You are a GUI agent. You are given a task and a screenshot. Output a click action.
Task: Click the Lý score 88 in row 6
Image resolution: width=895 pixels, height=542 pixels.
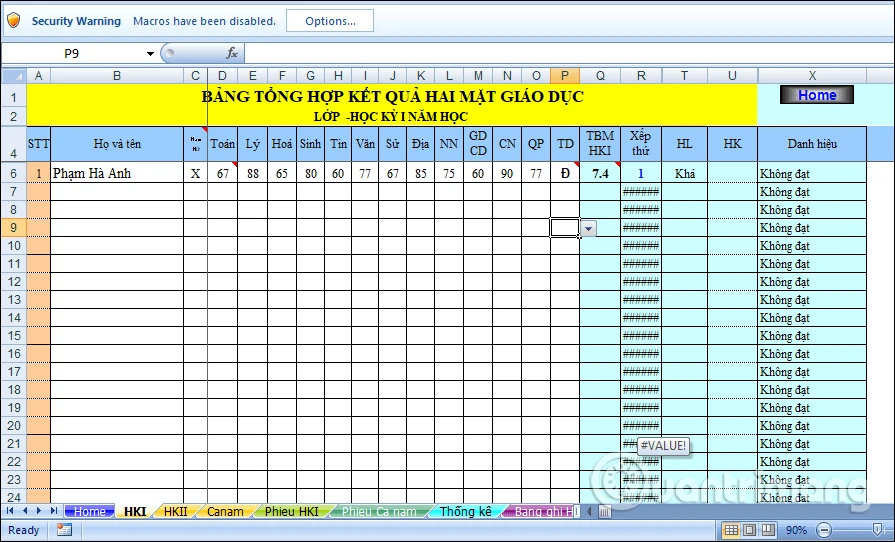tap(252, 173)
